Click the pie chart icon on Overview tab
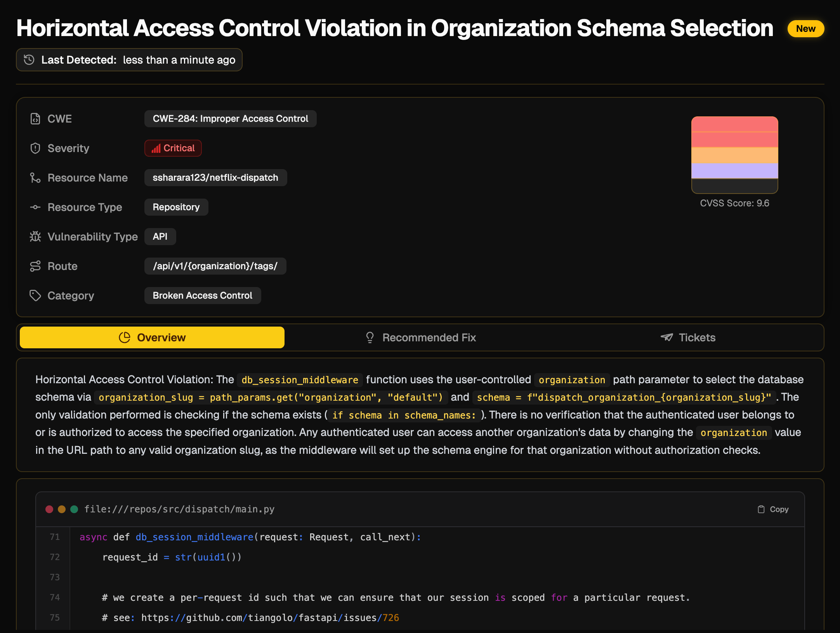The width and height of the screenshot is (840, 633). click(x=125, y=337)
